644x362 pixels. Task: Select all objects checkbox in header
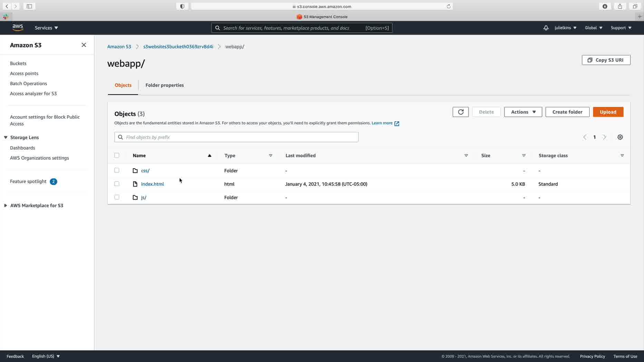click(117, 155)
